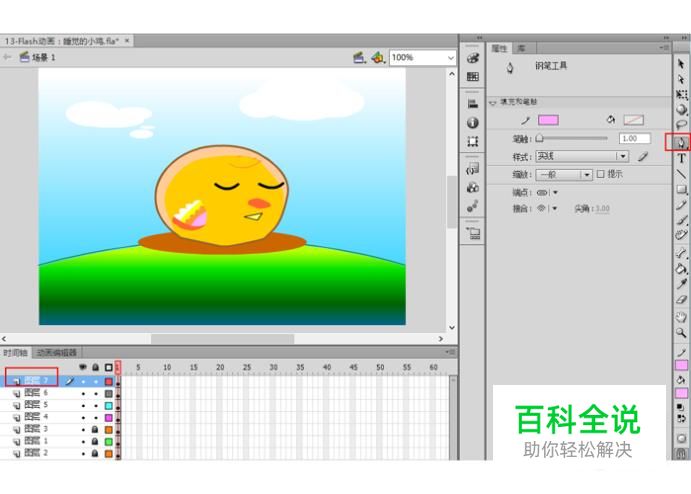Select the Eyedropper tool
691x494 pixels.
click(x=681, y=284)
